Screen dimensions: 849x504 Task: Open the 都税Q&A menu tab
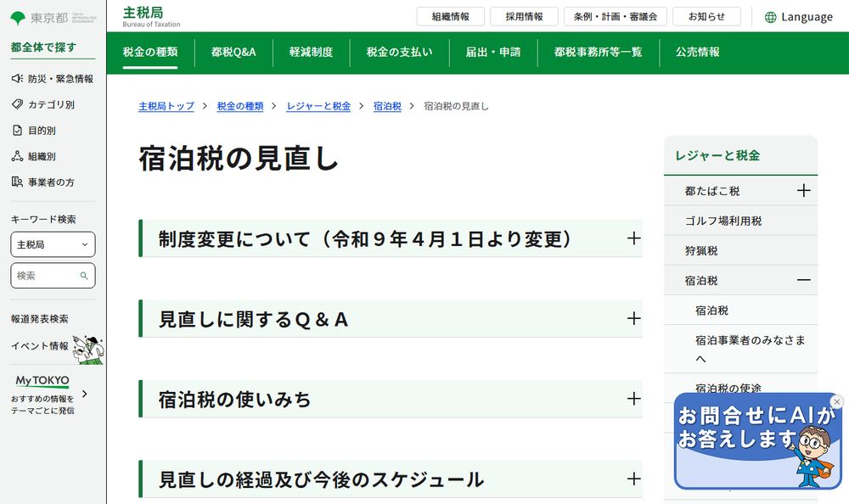(x=233, y=52)
